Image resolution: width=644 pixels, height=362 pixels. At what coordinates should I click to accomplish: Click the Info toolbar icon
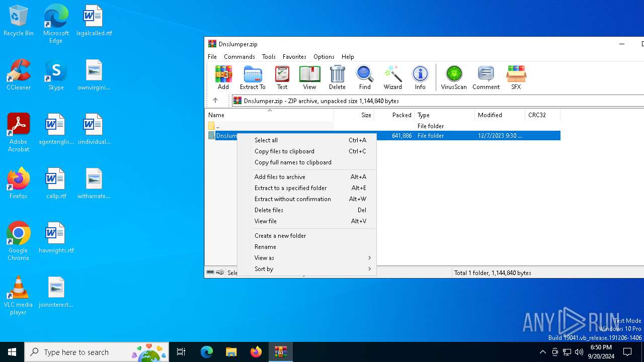[x=420, y=77]
